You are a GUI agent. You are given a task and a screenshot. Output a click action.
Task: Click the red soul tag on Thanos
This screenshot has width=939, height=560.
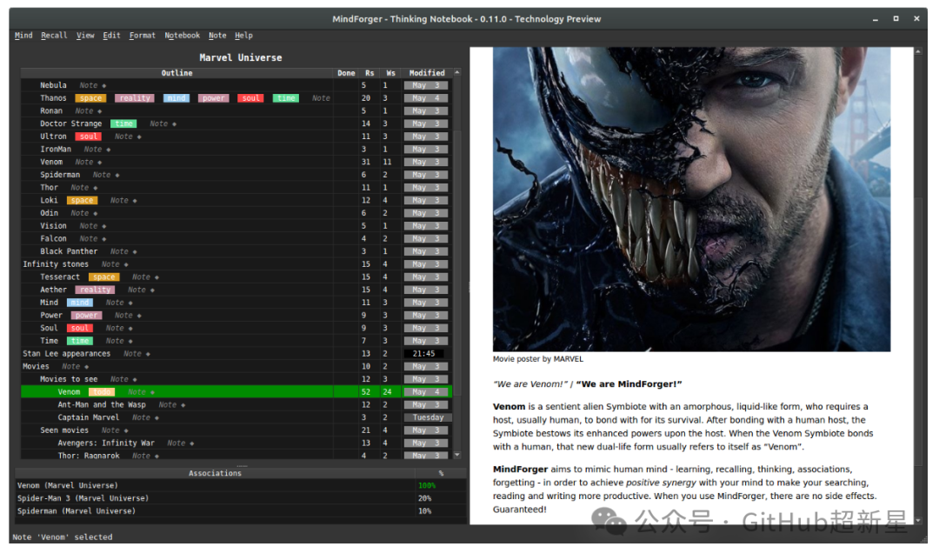(x=251, y=98)
